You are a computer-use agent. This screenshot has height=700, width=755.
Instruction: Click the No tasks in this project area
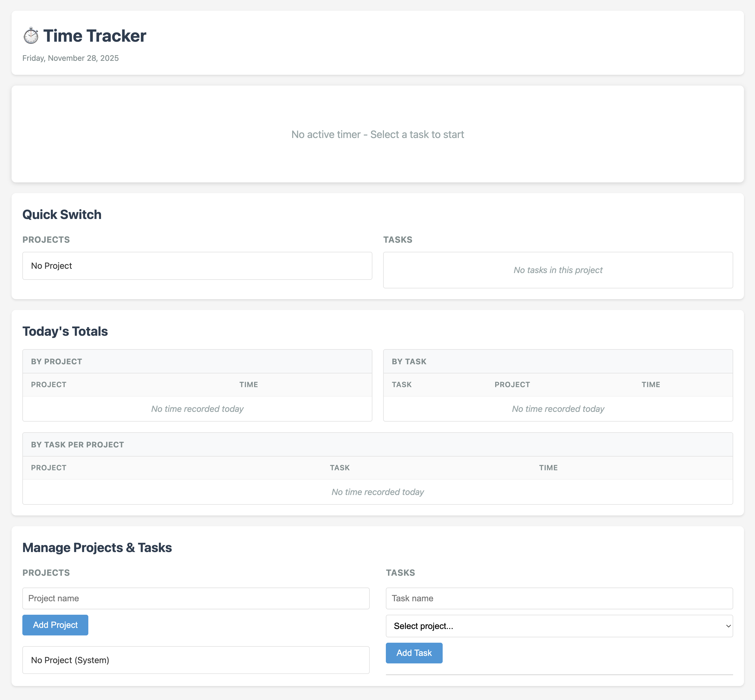tap(558, 270)
